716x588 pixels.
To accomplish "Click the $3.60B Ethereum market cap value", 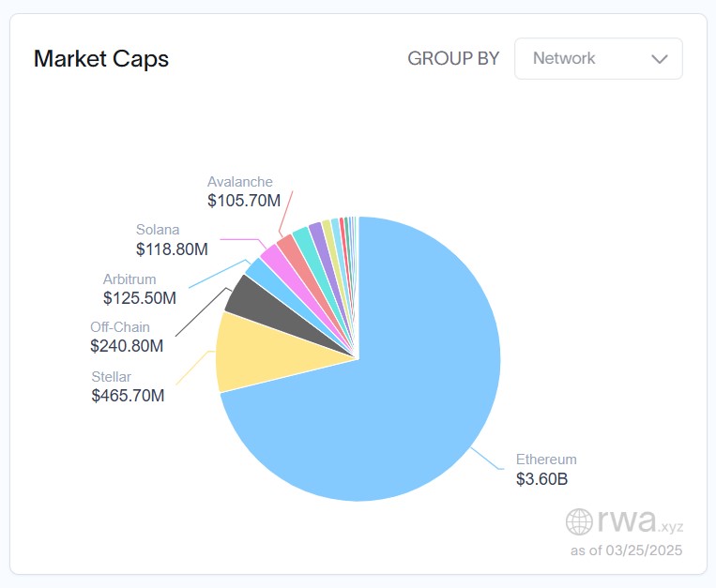I will [x=541, y=479].
